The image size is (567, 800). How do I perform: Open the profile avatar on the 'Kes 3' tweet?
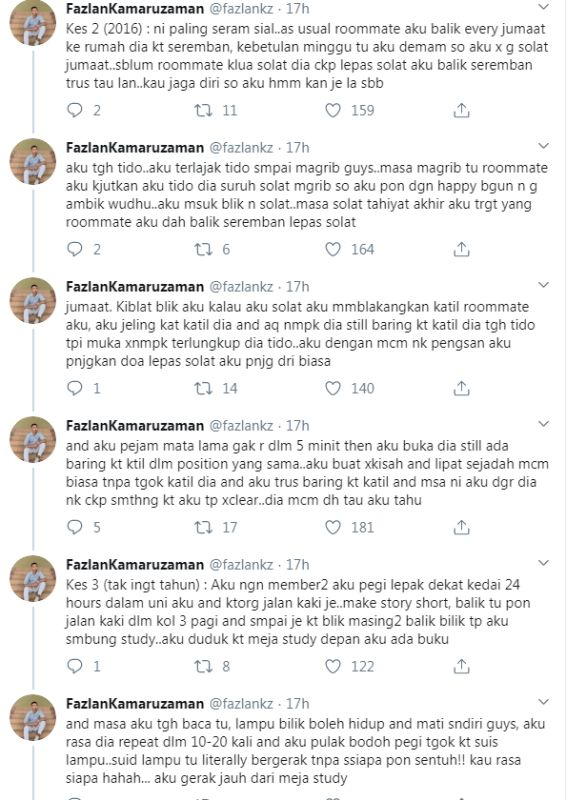[33, 579]
